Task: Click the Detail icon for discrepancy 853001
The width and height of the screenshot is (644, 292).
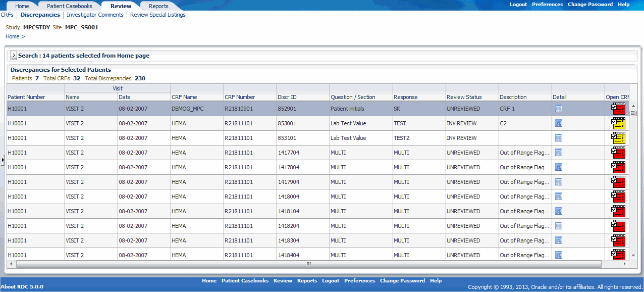Action: coord(558,123)
